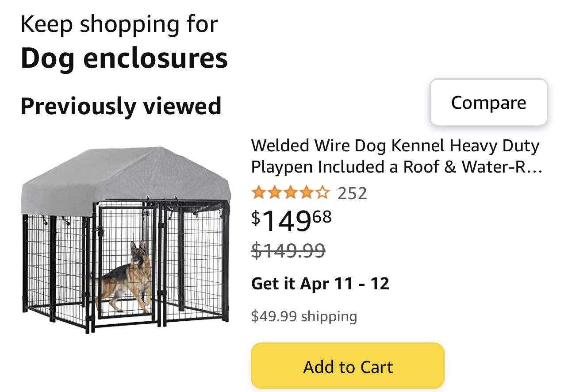Select the Get it Apr 11-12 delivery text
The width and height of the screenshot is (568, 392).
(321, 283)
